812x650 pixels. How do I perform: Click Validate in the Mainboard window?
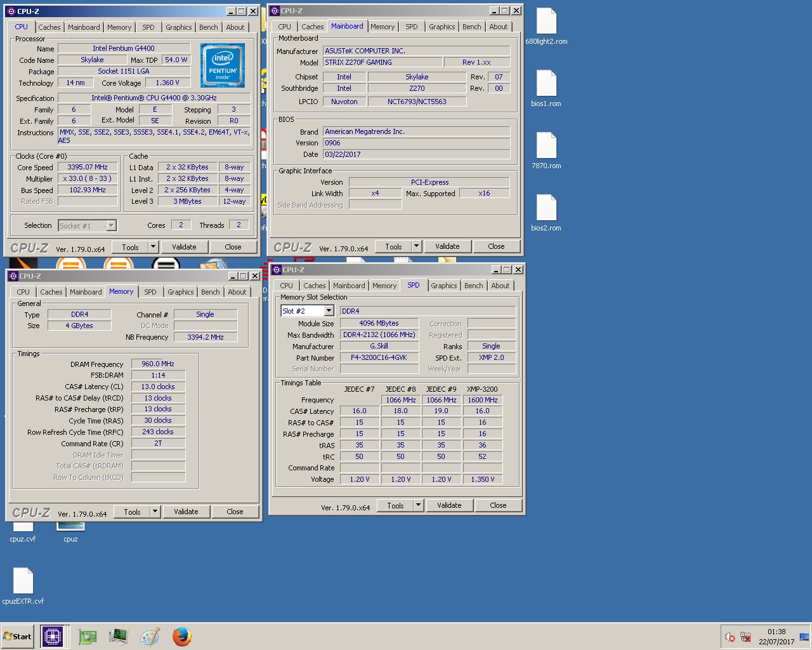pyautogui.click(x=448, y=246)
